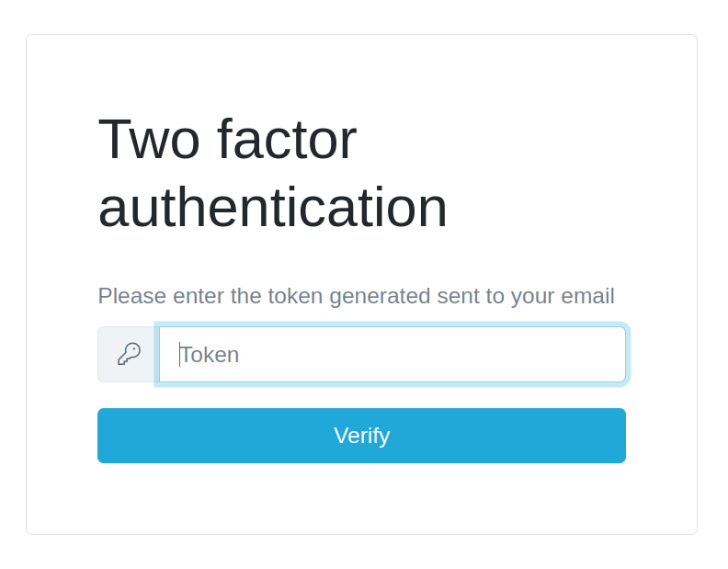
Task: Click empty card space below Verify button
Action: 361,498
